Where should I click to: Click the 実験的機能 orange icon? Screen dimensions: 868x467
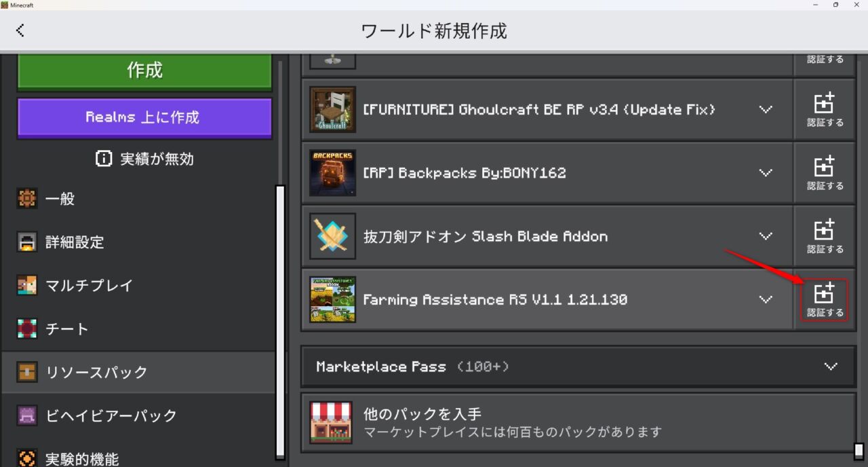(27, 457)
